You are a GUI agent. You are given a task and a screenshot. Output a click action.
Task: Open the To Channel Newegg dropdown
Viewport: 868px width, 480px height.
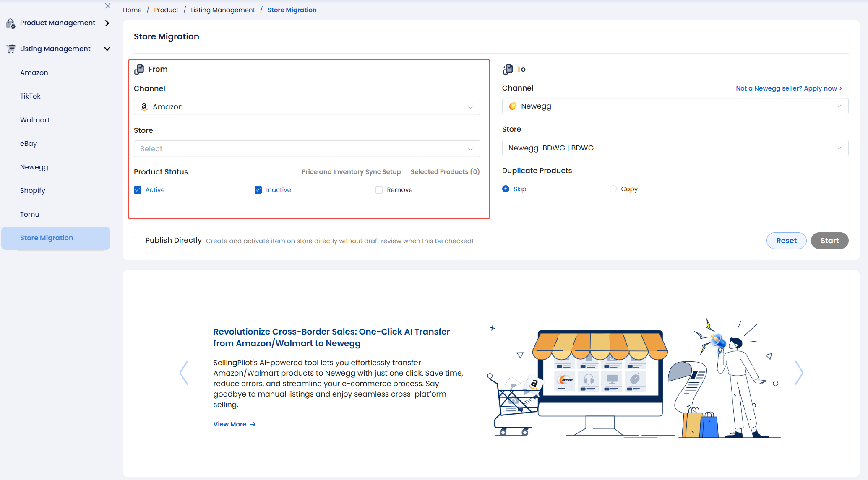click(675, 106)
